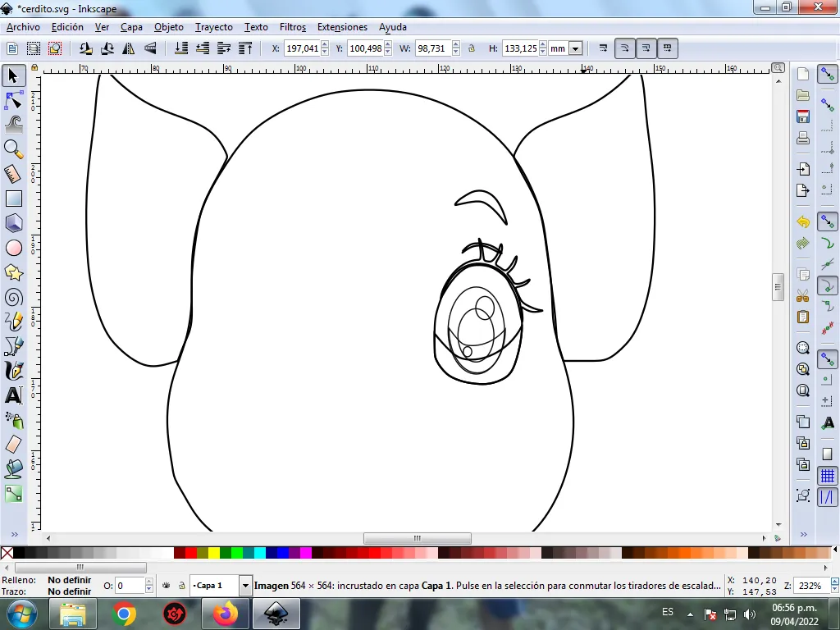
Task: Zoom to fit drawing icon
Action: click(802, 369)
